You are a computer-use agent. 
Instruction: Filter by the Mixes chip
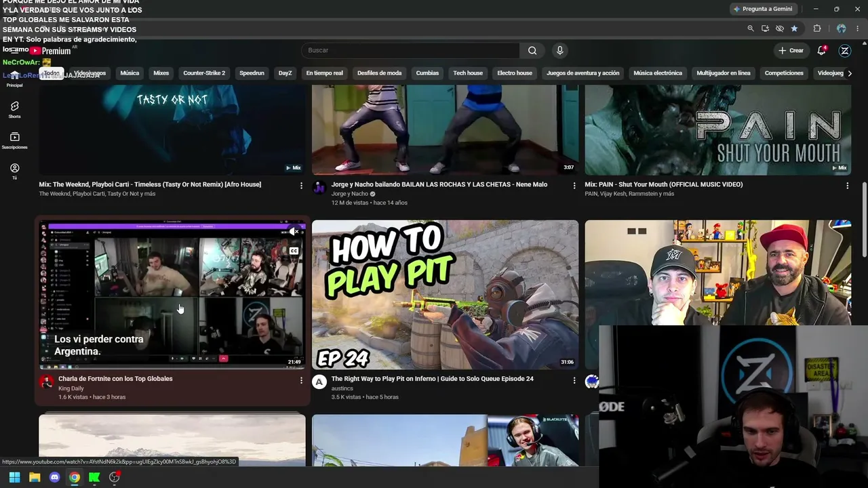(x=161, y=73)
